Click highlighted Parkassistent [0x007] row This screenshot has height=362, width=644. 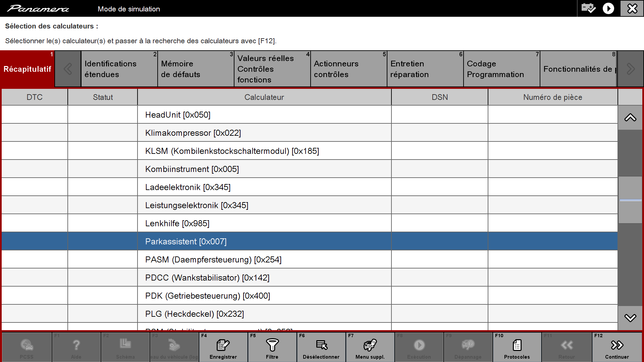tap(310, 241)
